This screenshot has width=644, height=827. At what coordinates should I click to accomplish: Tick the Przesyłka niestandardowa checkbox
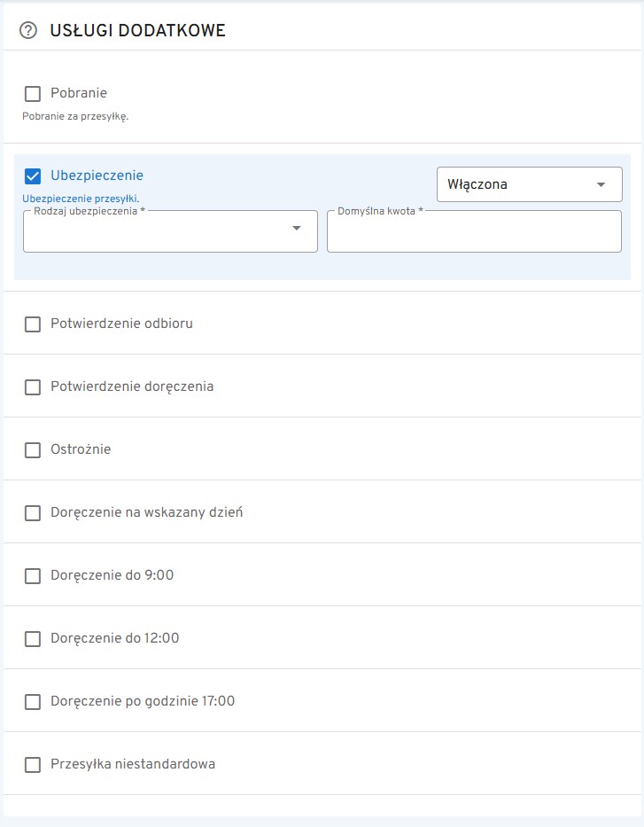point(33,765)
